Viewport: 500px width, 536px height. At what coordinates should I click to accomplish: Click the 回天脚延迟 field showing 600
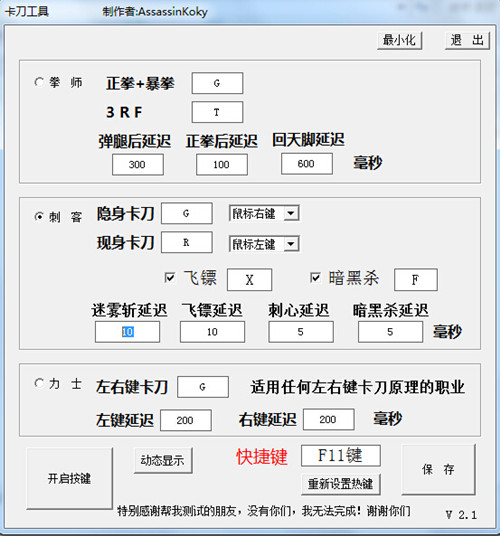click(307, 164)
